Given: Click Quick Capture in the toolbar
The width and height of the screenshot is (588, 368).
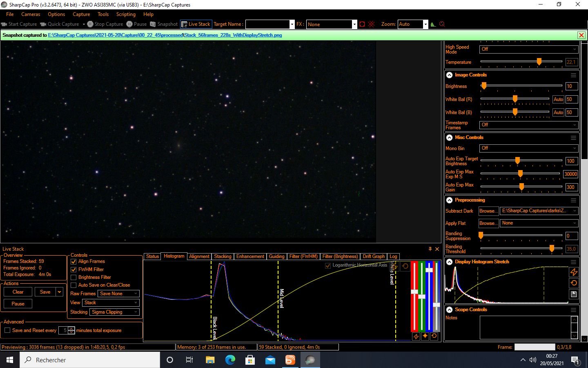Looking at the screenshot, I should 60,24.
